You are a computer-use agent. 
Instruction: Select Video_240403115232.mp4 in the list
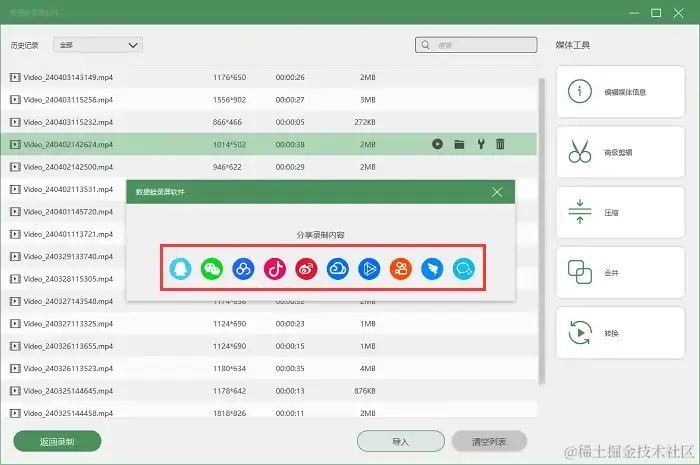269,122
